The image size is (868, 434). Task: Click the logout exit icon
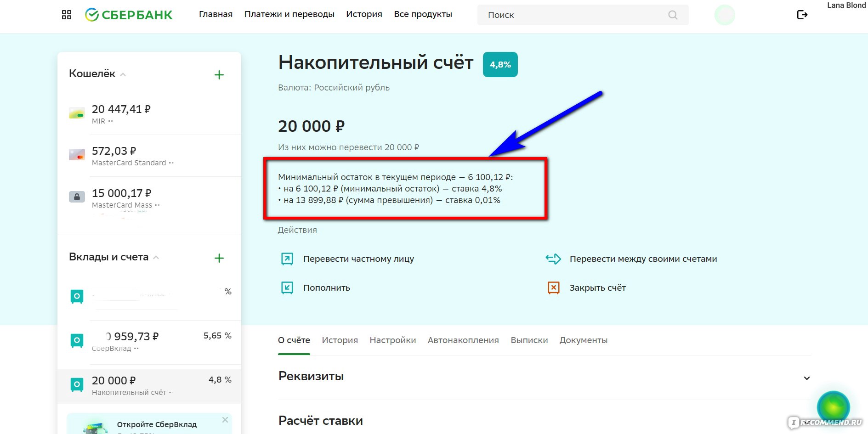pyautogui.click(x=802, y=15)
